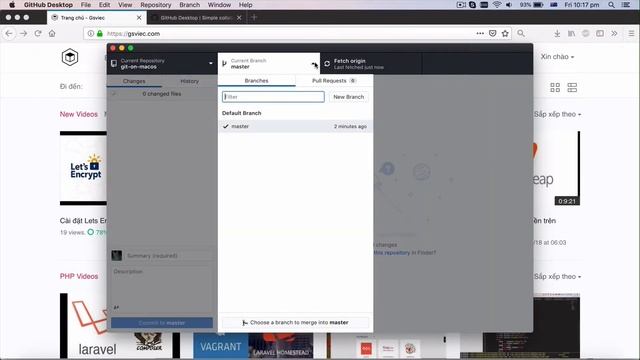Click the battery status icon
The width and height of the screenshot is (640, 360).
tap(538, 5)
